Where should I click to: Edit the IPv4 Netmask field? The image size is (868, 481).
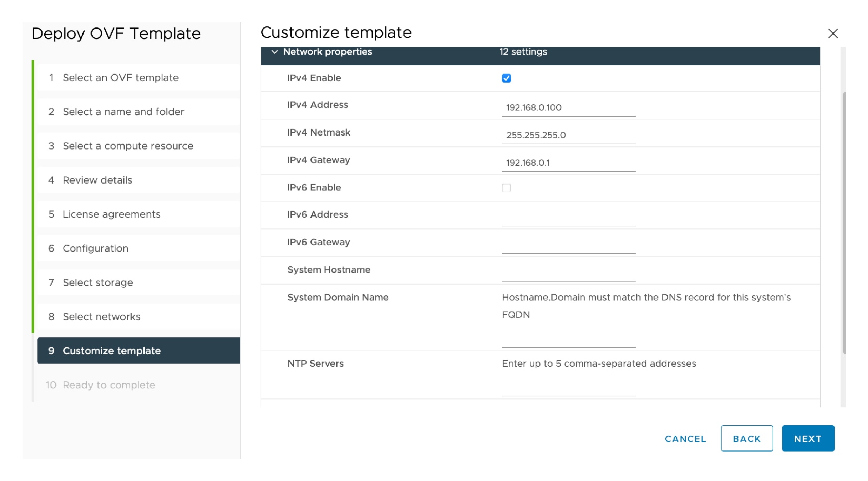(568, 135)
